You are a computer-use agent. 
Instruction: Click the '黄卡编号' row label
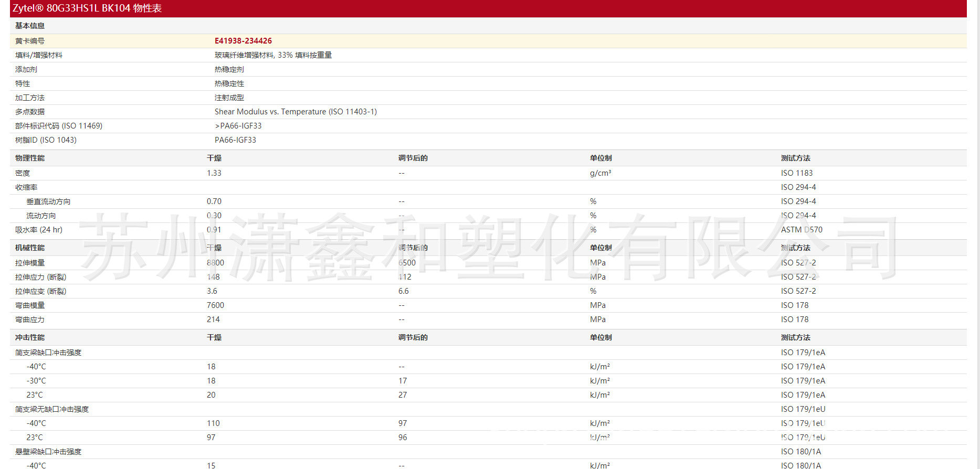[30, 41]
